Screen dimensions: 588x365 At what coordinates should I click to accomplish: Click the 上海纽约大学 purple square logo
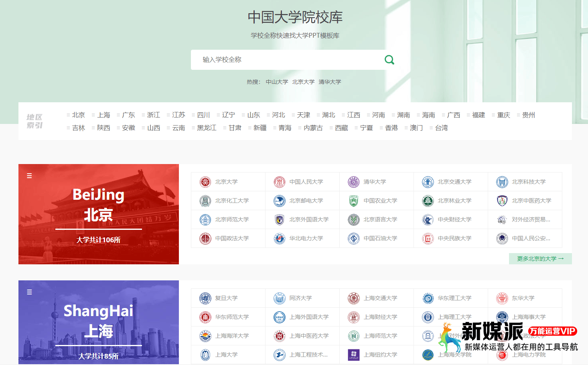(x=353, y=355)
